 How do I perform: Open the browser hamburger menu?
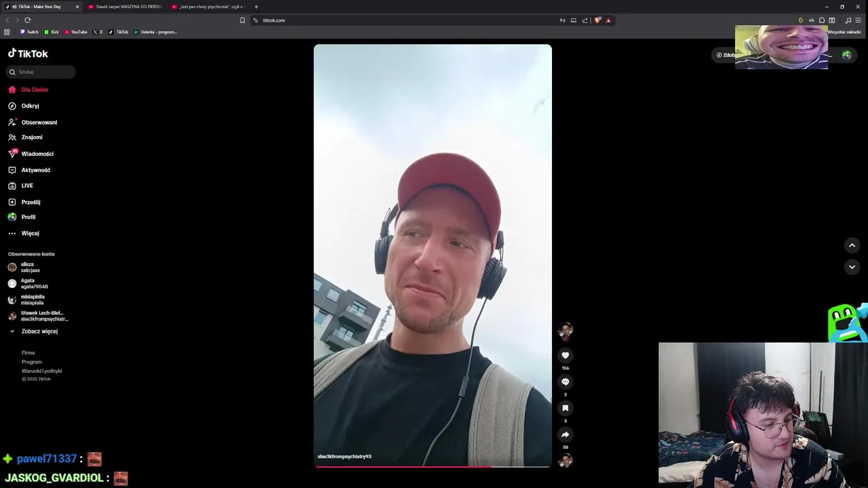click(858, 20)
